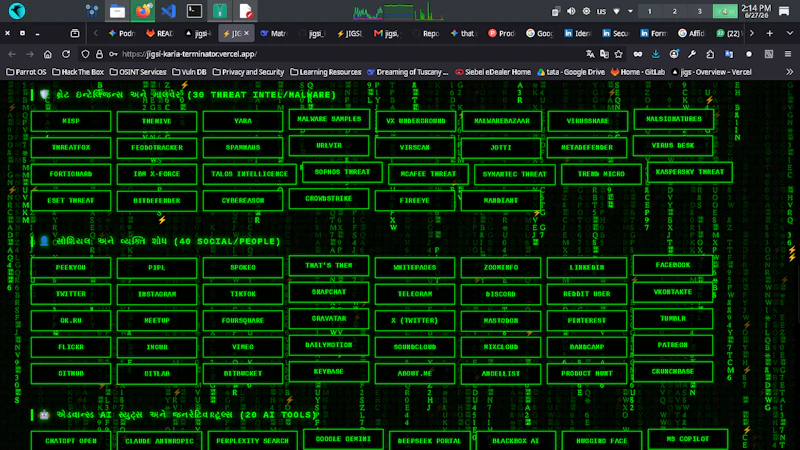Open the Parrot OS bookmark folder
This screenshot has height=450, width=800.
[26, 72]
